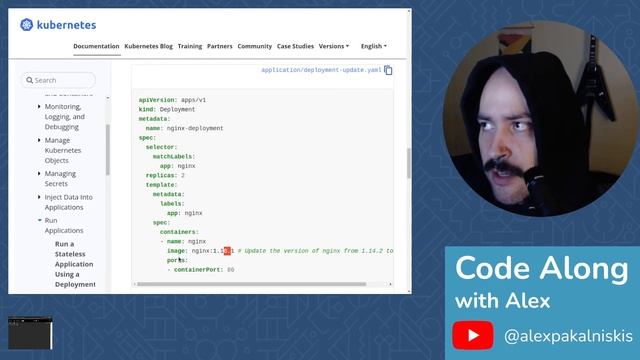Click the 'matchLabels:' line
The width and height of the screenshot is (640, 360).
click(174, 156)
